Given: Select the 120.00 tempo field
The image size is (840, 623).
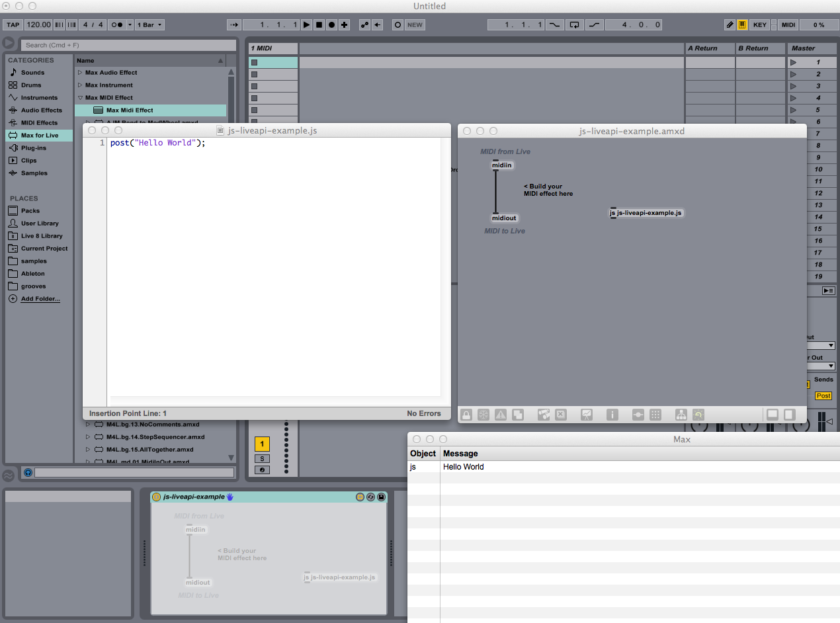Looking at the screenshot, I should (x=38, y=24).
